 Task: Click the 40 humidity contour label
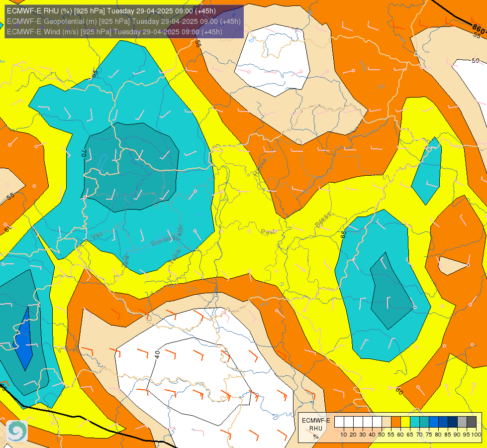[157, 354]
